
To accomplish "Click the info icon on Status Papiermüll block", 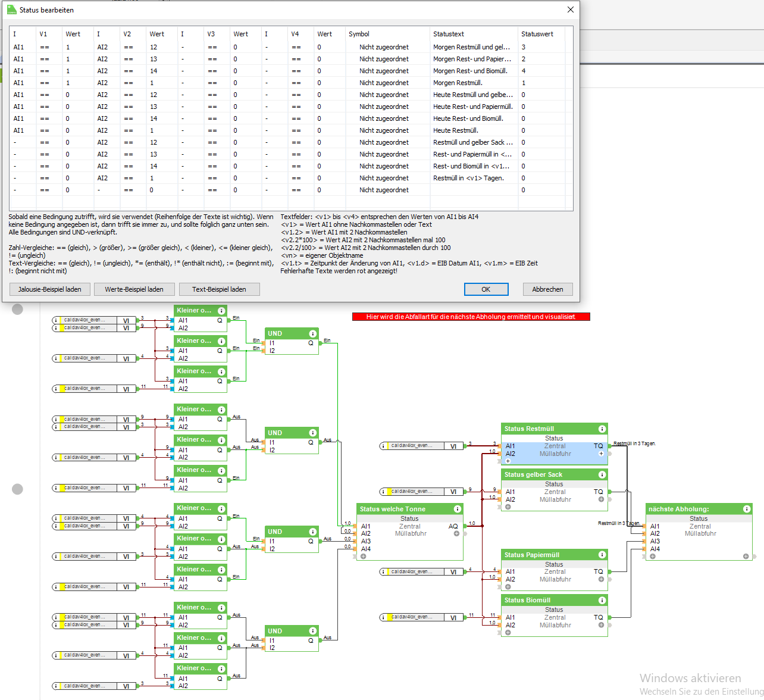I will (602, 555).
